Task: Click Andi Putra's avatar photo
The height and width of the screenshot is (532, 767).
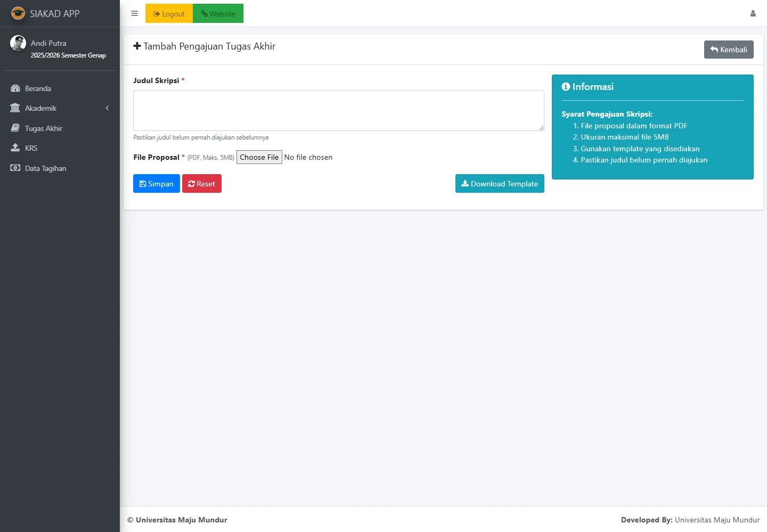Action: [18, 43]
